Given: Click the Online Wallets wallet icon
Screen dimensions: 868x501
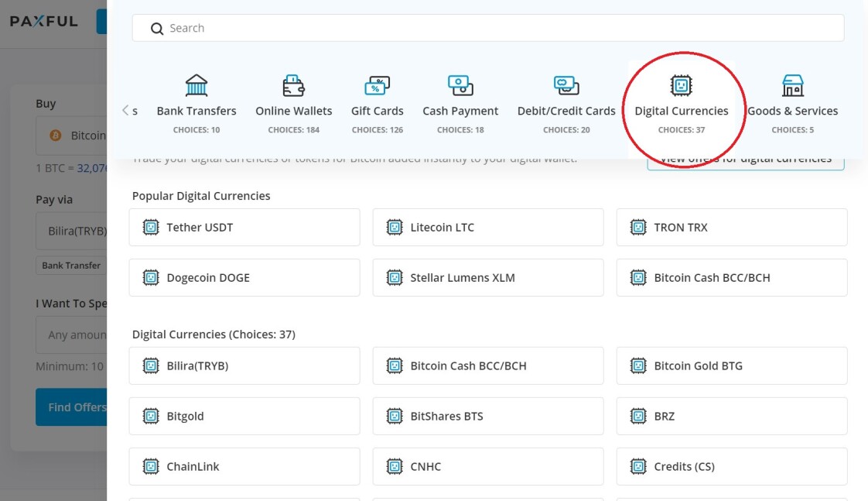Looking at the screenshot, I should pyautogui.click(x=293, y=85).
